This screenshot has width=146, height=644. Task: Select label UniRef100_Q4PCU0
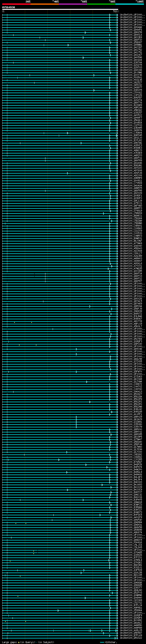131,344
